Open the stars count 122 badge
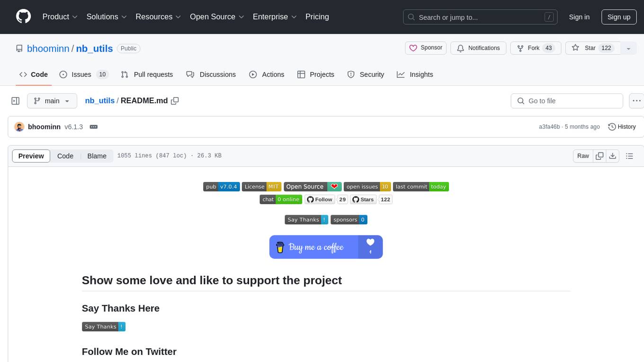 [385, 199]
